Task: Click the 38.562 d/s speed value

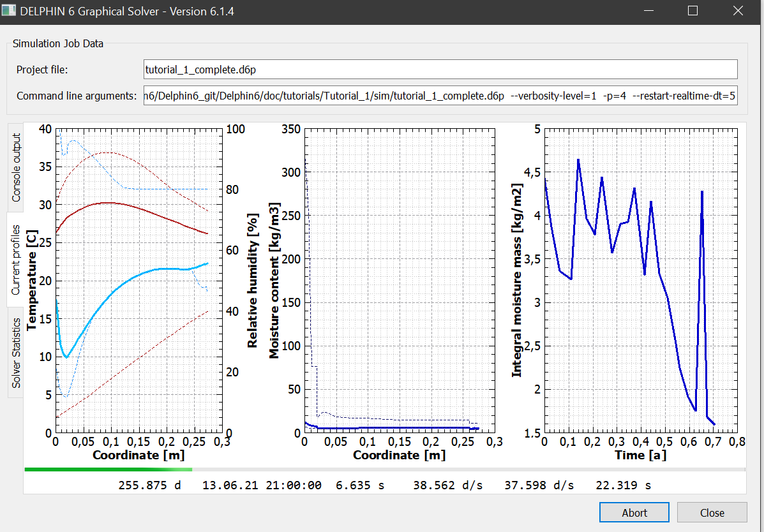Action: point(448,485)
